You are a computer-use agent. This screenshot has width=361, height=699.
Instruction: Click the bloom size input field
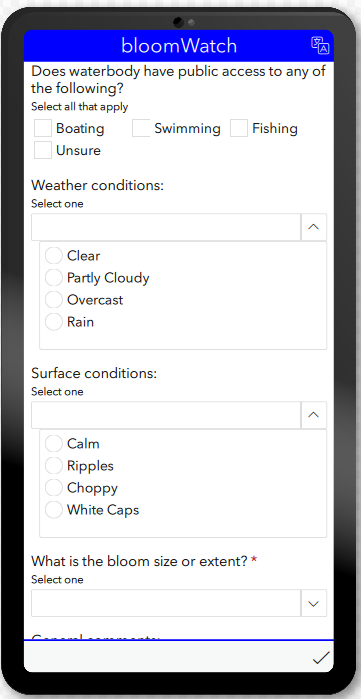166,603
